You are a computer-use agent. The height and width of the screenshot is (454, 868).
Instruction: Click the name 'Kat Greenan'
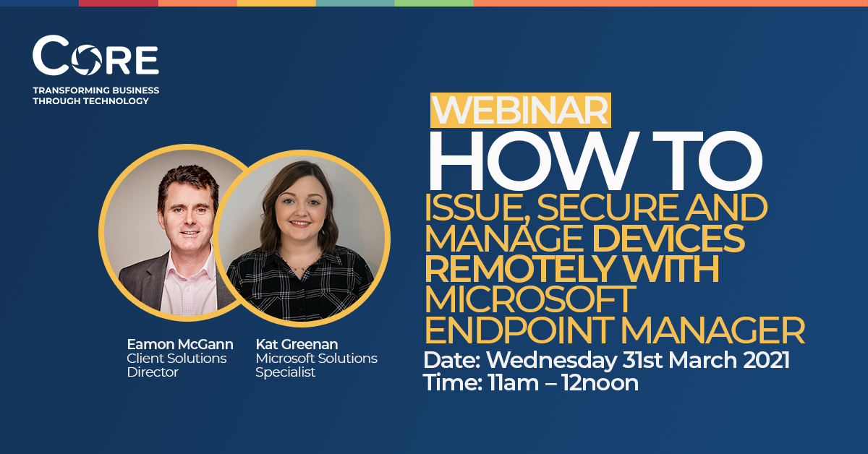pyautogui.click(x=297, y=344)
